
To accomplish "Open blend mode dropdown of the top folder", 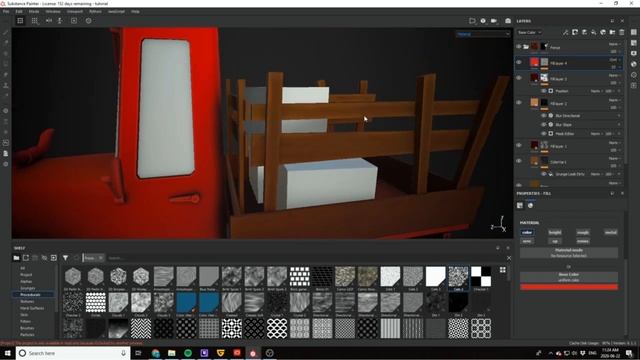I will [x=615, y=44].
